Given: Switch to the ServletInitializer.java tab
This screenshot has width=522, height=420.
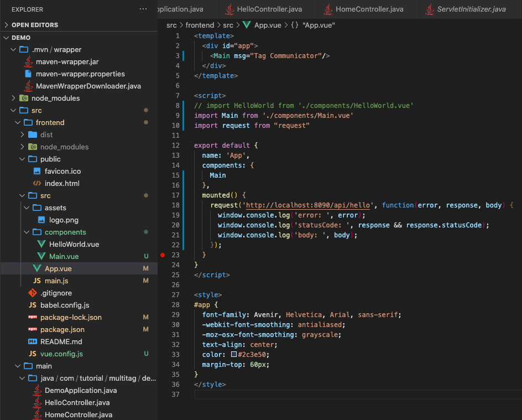Looking at the screenshot, I should 471,9.
